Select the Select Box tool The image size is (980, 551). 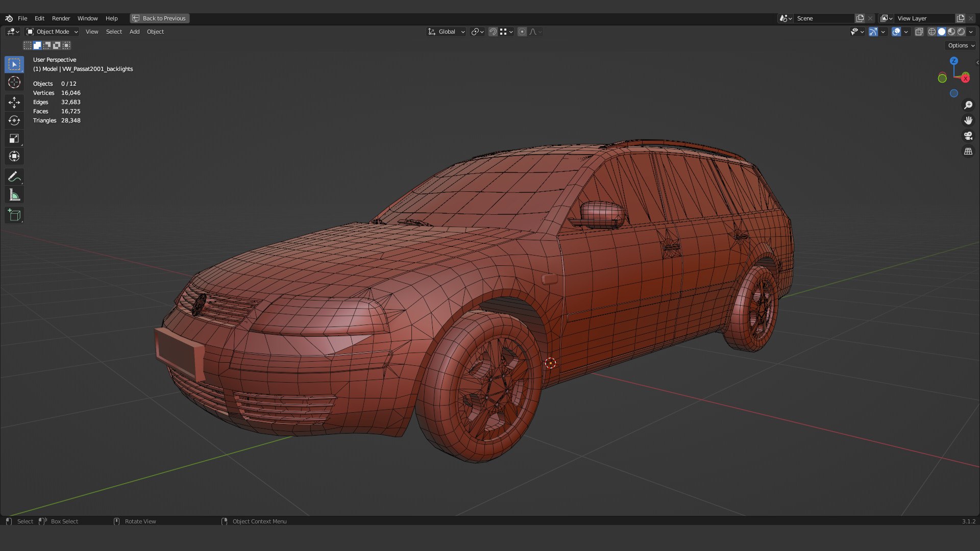[14, 64]
